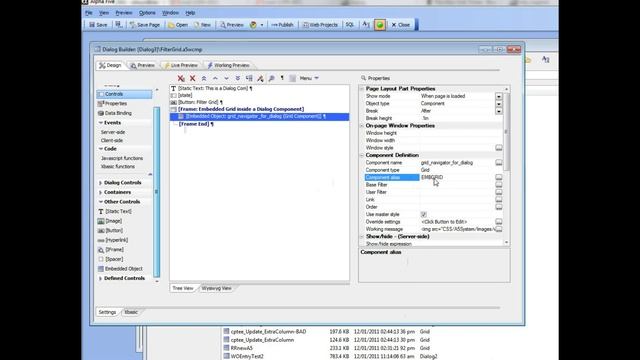Viewport: 640px width, 360px height.
Task: Open Web Projects from toolbar
Action: point(320,25)
